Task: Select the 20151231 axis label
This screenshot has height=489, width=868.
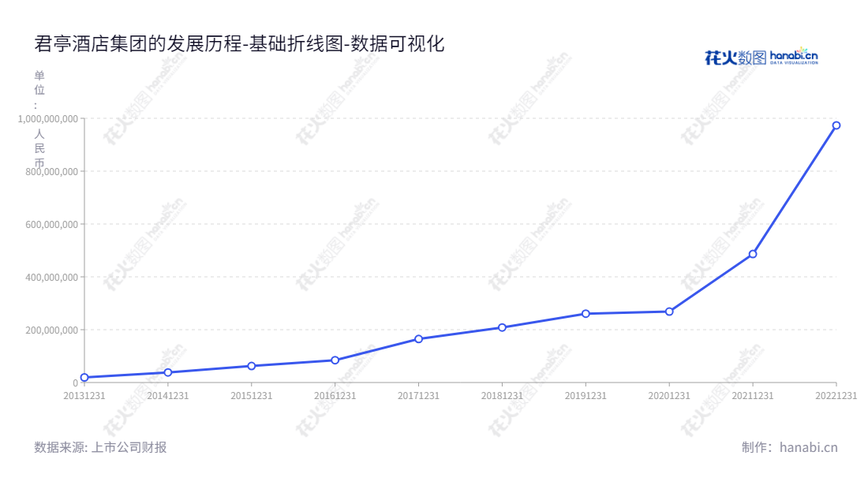Action: coord(250,394)
